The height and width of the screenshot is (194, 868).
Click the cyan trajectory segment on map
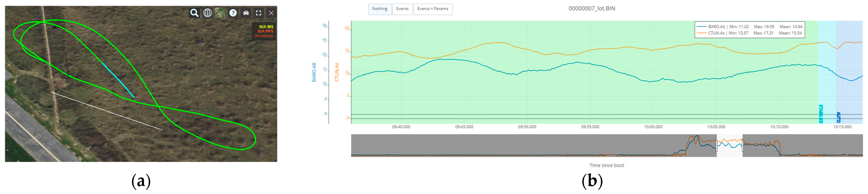click(117, 80)
